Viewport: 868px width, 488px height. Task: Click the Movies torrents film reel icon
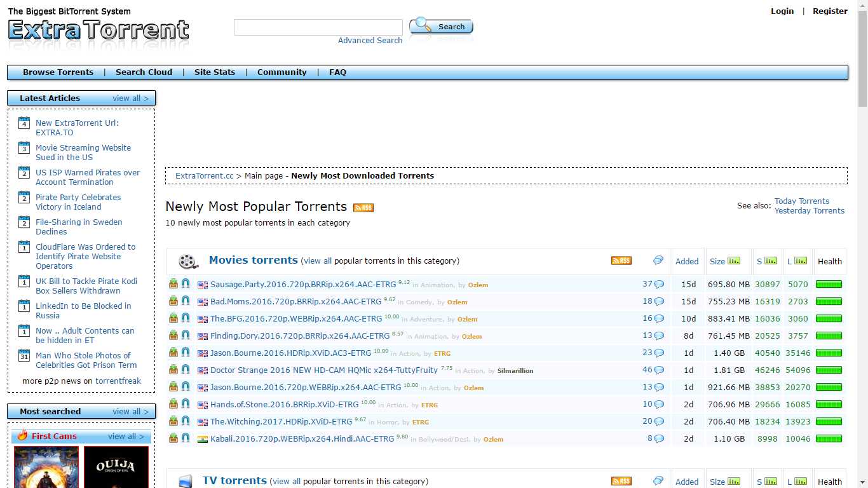point(187,261)
